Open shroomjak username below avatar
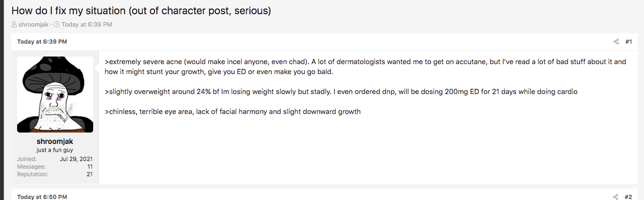The height and width of the screenshot is (200, 644). (55, 142)
